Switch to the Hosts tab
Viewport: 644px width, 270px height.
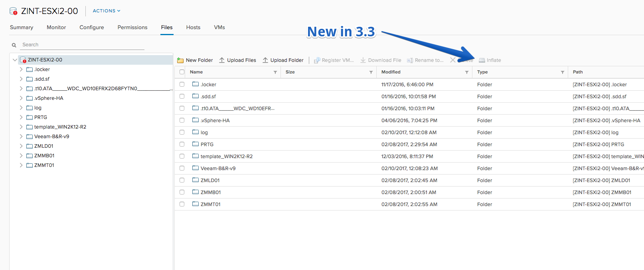[x=193, y=28]
